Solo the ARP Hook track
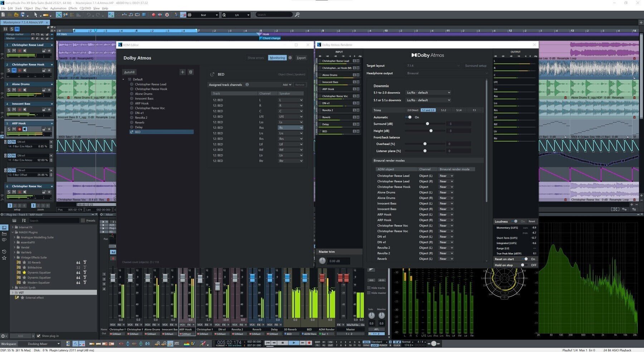This screenshot has width=644, height=352. (x=9, y=129)
